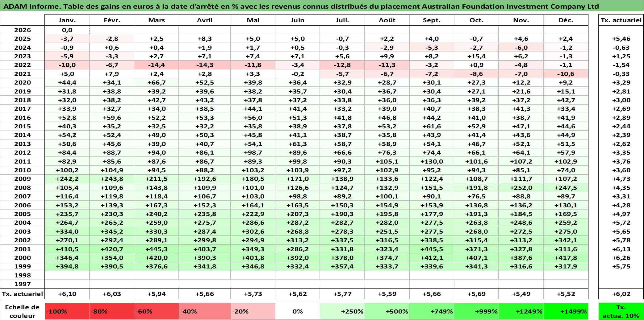Screen dimensions: 644x320
Task: Click the 'Mars' column header
Action: (157, 20)
